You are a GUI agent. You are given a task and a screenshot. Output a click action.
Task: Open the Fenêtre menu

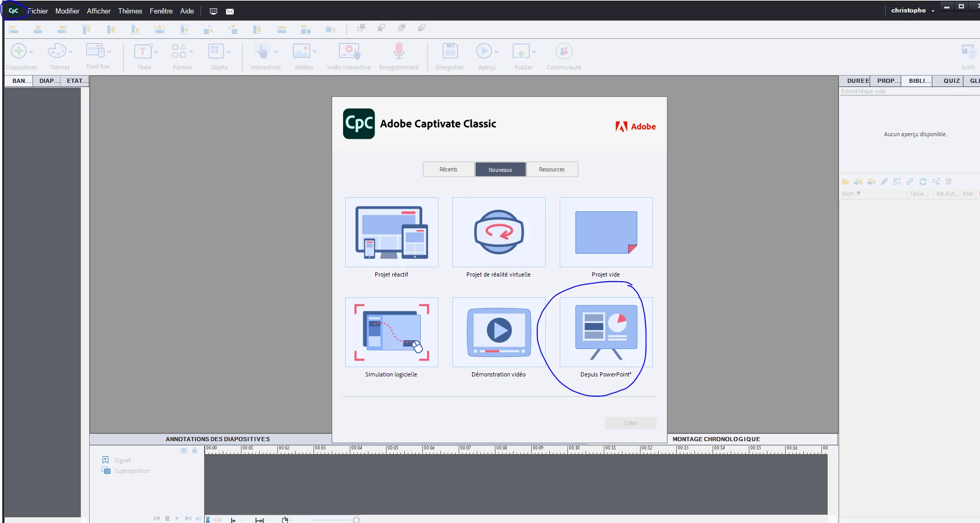[x=161, y=11]
